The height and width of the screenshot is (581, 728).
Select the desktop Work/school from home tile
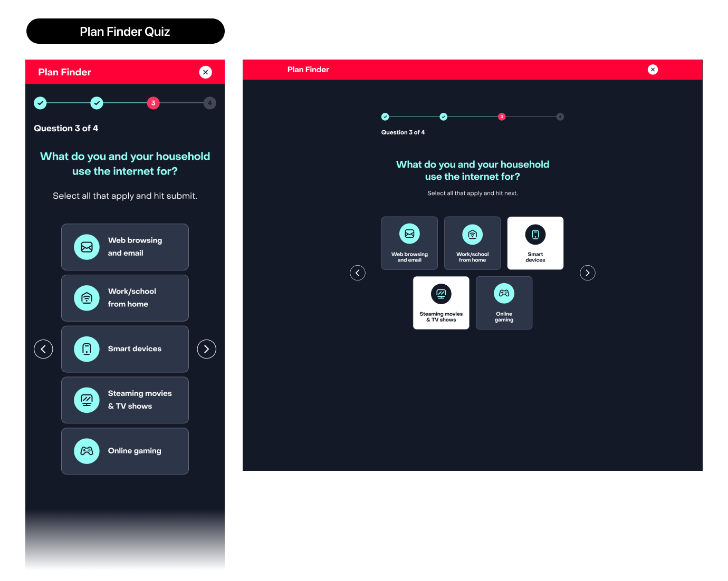(x=473, y=243)
